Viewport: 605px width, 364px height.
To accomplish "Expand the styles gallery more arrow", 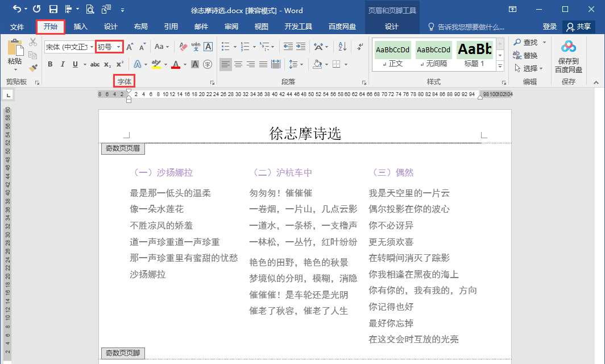I will 500,66.
